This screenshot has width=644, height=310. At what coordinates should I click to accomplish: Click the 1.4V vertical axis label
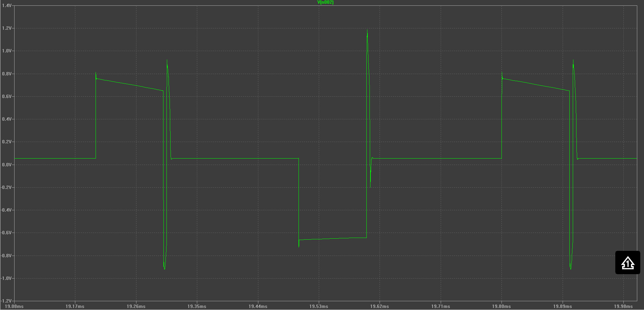[7, 6]
